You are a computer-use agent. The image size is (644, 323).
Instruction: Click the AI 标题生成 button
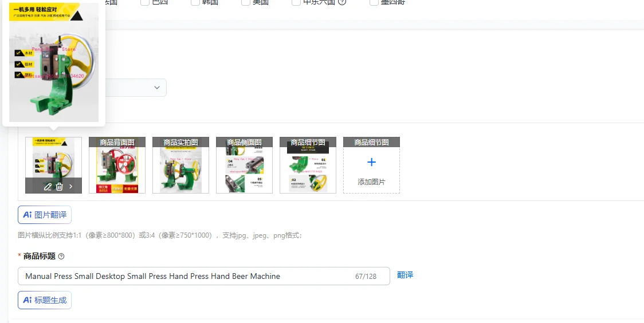pos(45,300)
